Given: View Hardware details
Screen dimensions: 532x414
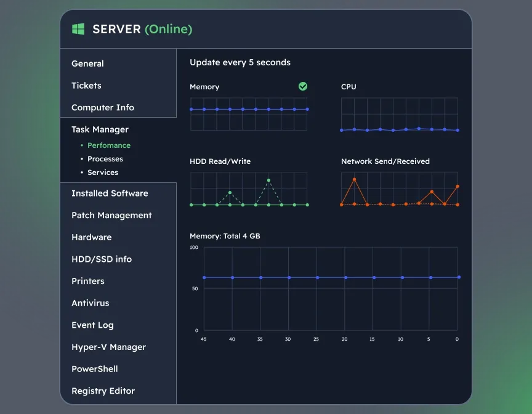Looking at the screenshot, I should 91,237.
